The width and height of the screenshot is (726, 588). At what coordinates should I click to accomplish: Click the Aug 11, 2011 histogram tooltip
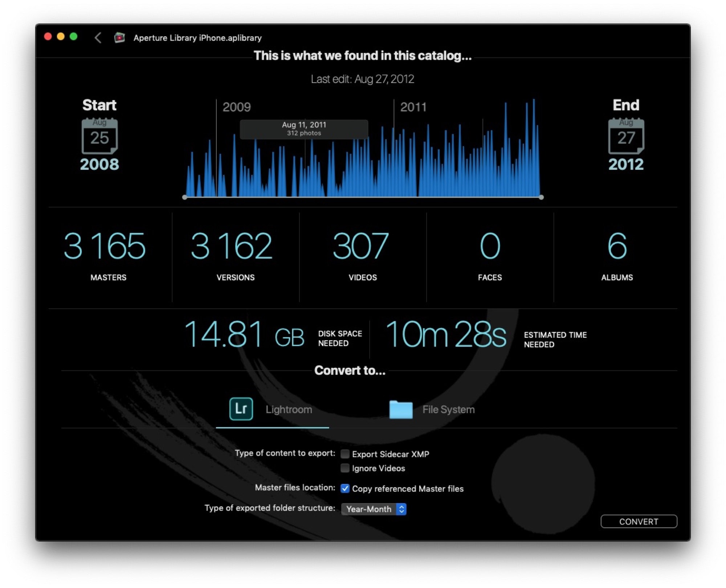(304, 129)
